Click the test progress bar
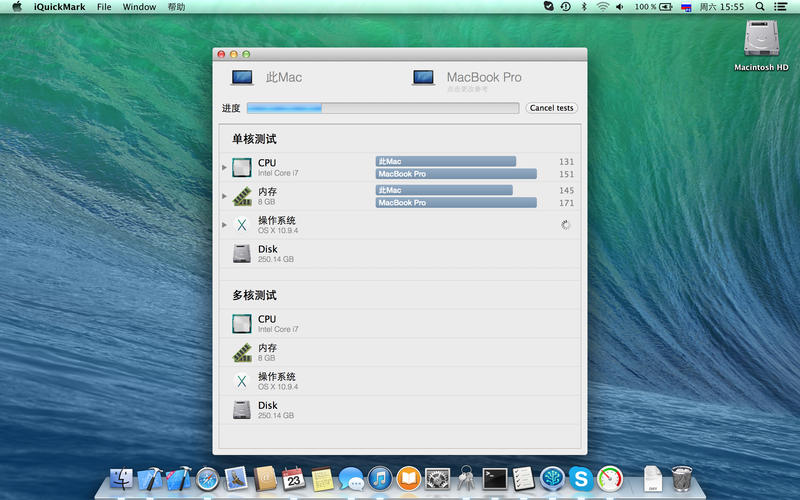This screenshot has width=800, height=500. pos(383,108)
